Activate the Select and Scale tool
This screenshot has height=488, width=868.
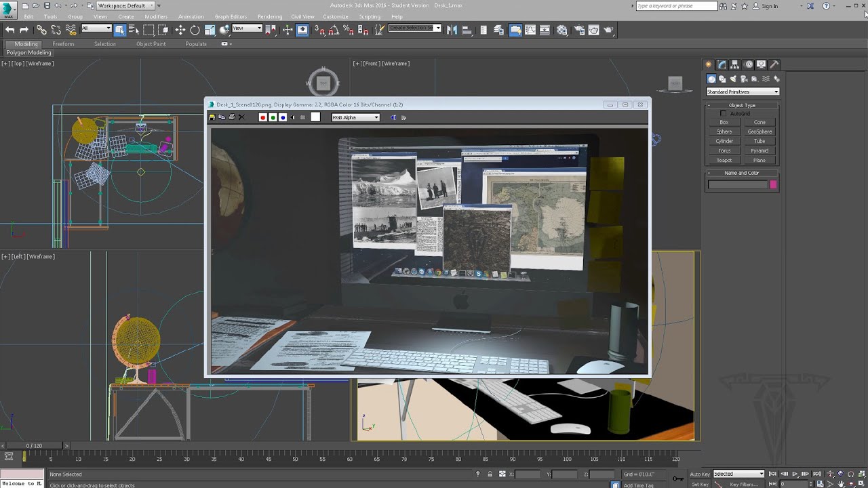coord(210,30)
